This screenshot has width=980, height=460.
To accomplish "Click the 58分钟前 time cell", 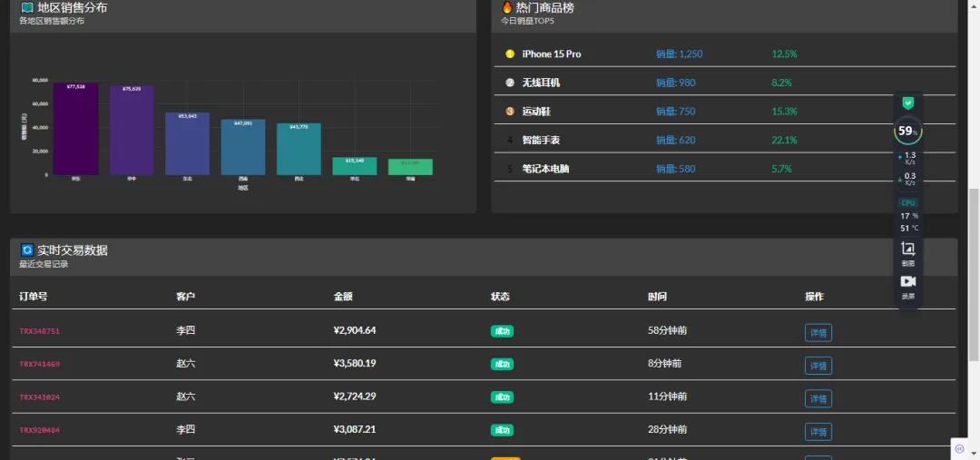I will 668,330.
